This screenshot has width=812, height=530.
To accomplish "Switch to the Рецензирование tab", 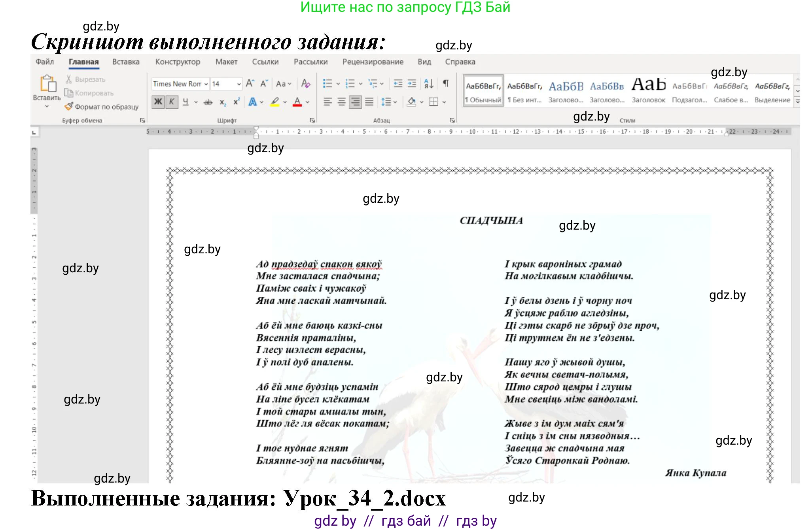I will [373, 62].
